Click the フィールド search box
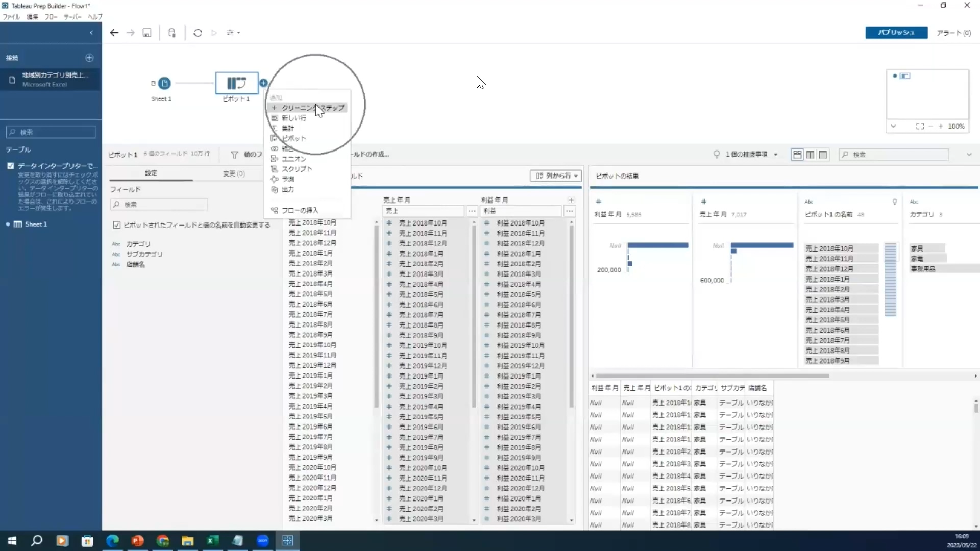980x551 pixels. (x=159, y=205)
